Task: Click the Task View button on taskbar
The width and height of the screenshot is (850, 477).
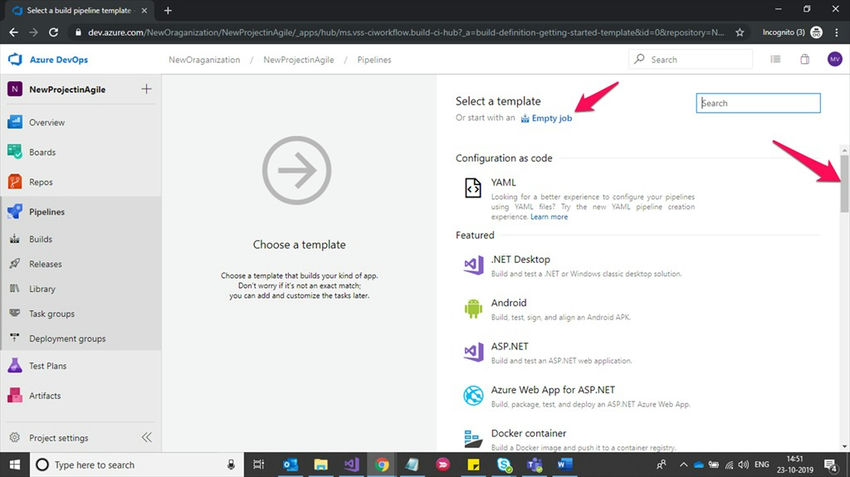Action: coord(259,465)
